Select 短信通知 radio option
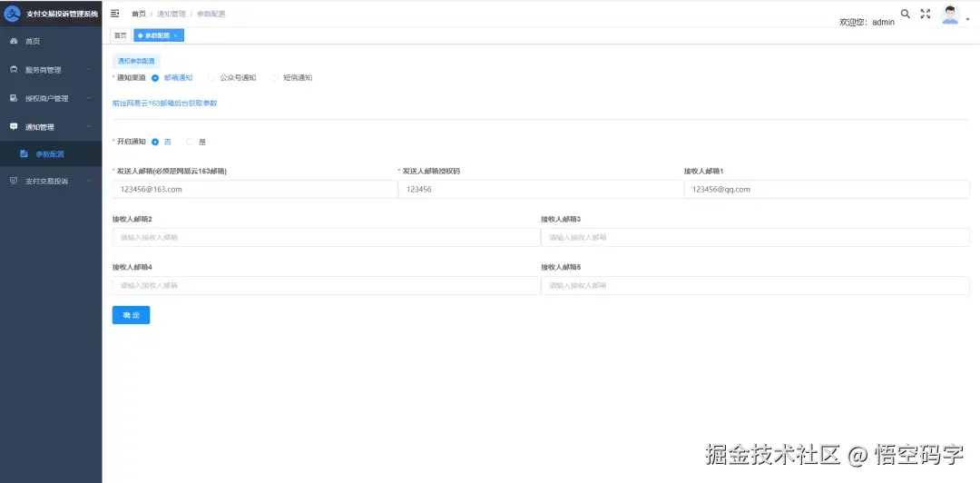Image resolution: width=980 pixels, height=483 pixels. [x=292, y=78]
